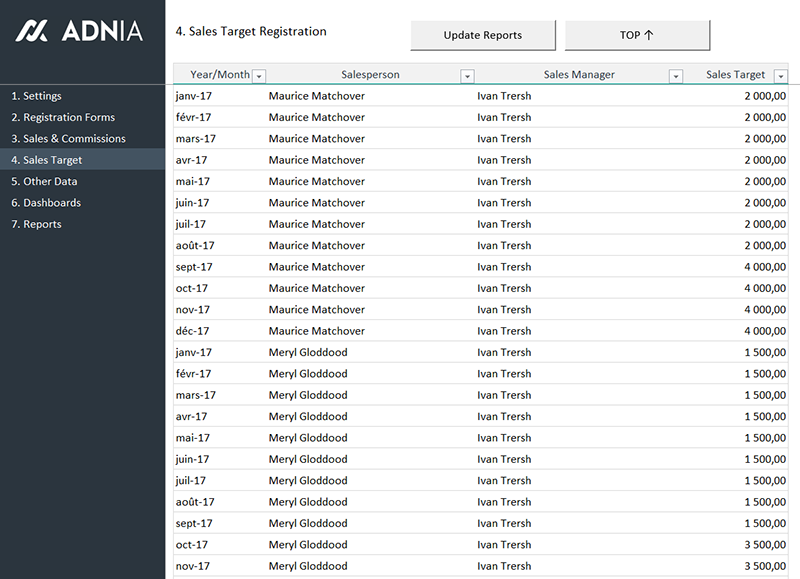Click Sales Target cell showing 2 000,00 for févr-17
This screenshot has width=800, height=579.
tap(765, 117)
